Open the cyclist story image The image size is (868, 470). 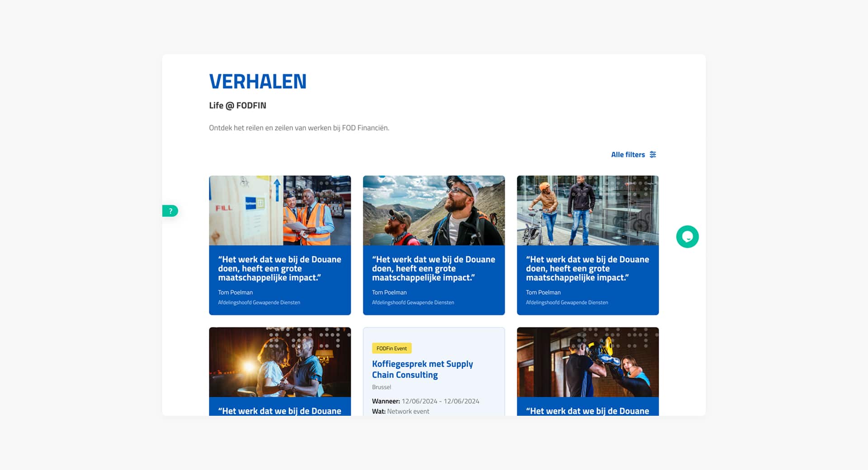pyautogui.click(x=588, y=211)
